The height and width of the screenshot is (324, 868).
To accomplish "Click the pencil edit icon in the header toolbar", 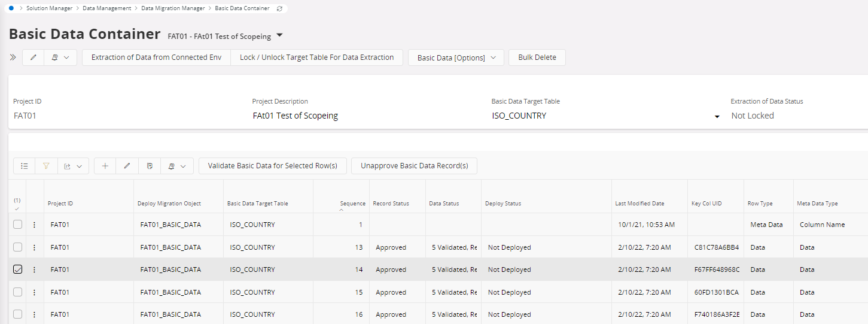I will click(33, 57).
